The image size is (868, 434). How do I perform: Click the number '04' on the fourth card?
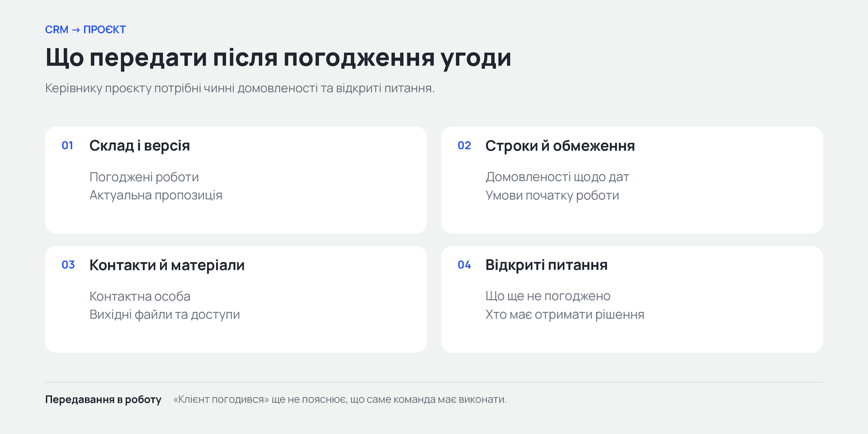pos(464,265)
